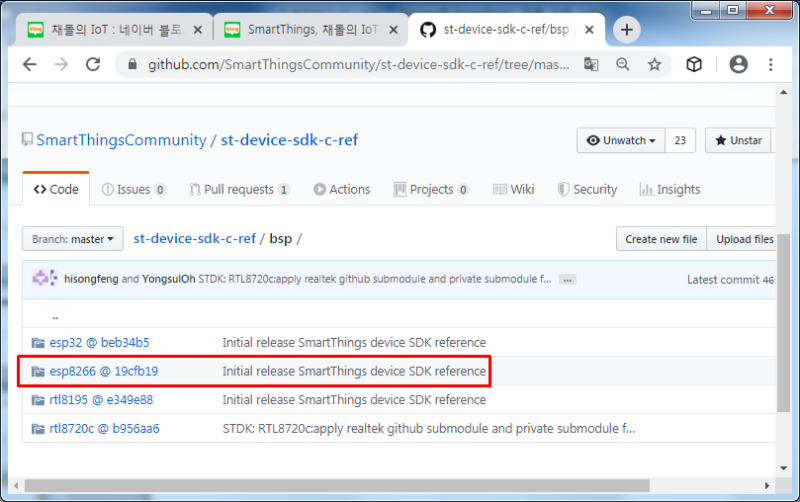
Task: Click the rtl8195 folder icon
Action: [x=38, y=399]
